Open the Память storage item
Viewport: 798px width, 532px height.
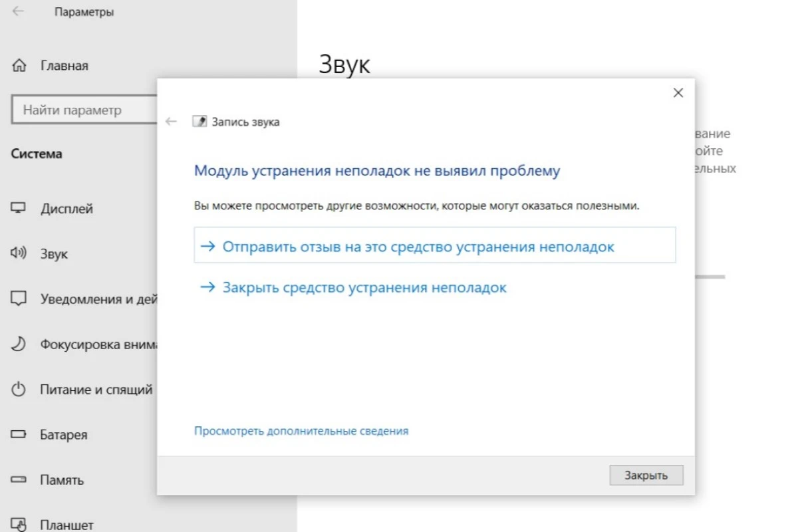click(x=48, y=480)
